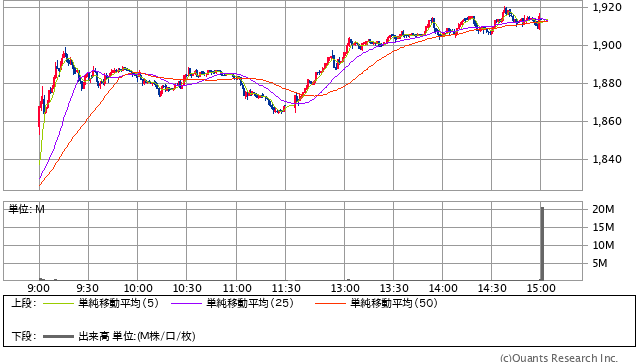Click the 5M volume axis label
638x362 pixels.
(x=600, y=264)
